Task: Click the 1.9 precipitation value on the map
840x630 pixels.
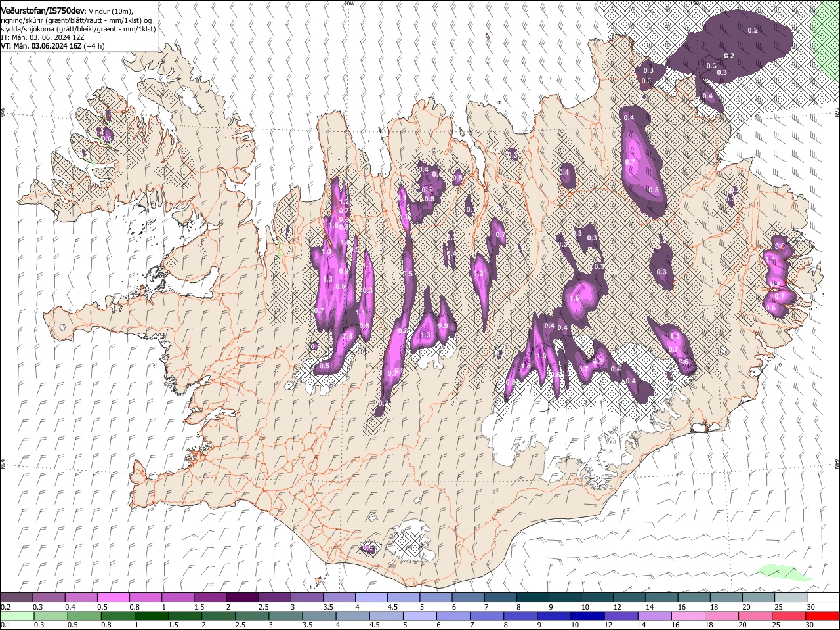Action: [x=541, y=356]
